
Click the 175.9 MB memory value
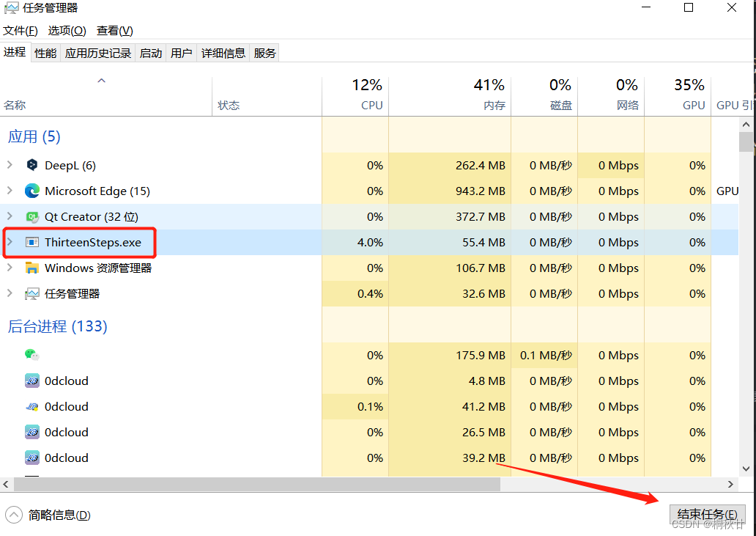[481, 356]
